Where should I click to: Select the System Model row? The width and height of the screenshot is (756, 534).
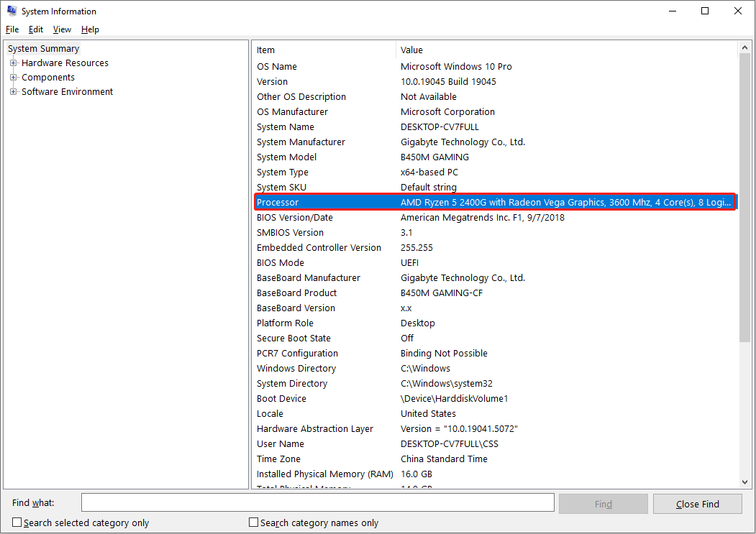click(x=495, y=157)
